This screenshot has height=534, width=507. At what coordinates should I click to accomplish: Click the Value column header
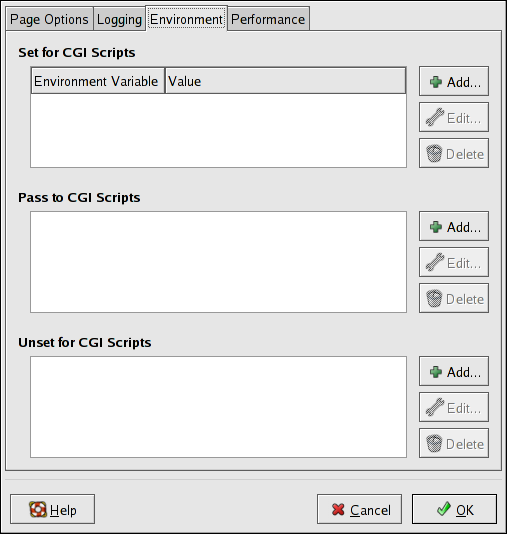(x=285, y=81)
